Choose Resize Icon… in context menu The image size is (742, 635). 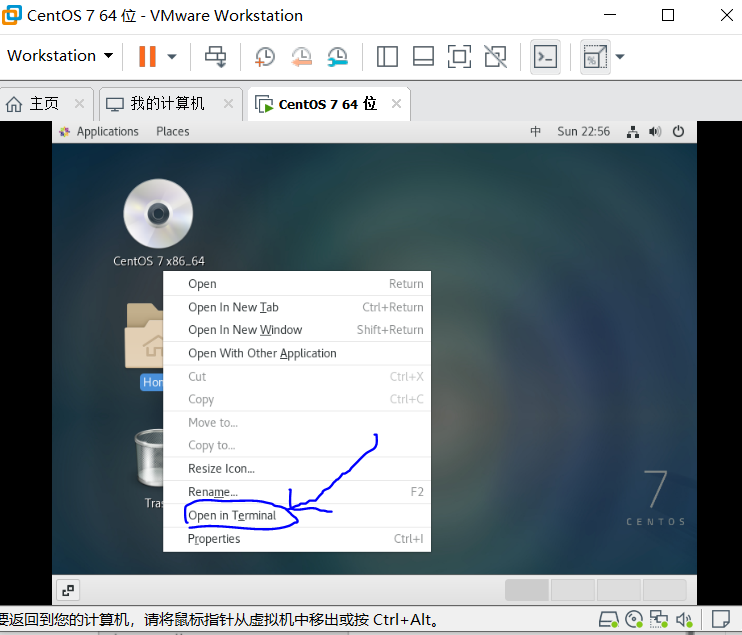coord(297,469)
